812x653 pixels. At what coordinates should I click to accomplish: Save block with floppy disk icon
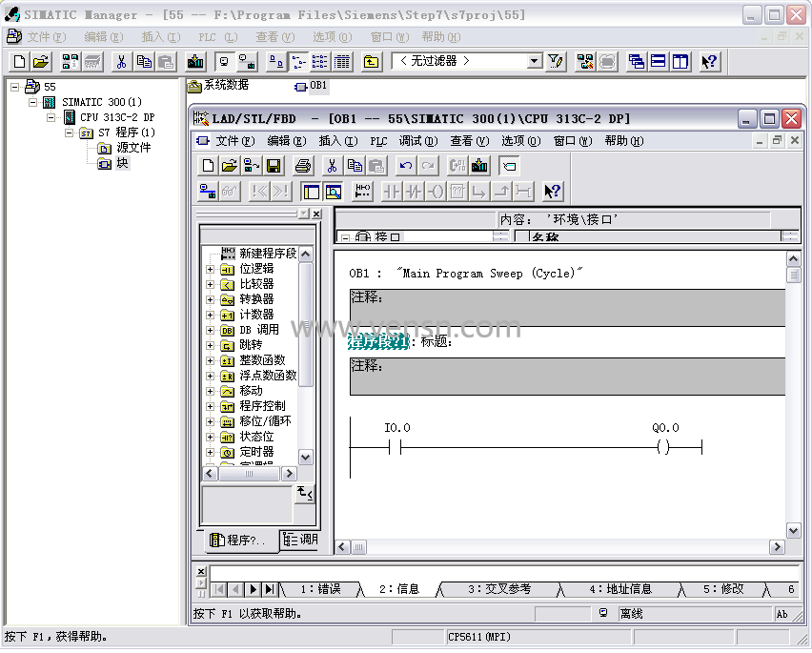[274, 166]
